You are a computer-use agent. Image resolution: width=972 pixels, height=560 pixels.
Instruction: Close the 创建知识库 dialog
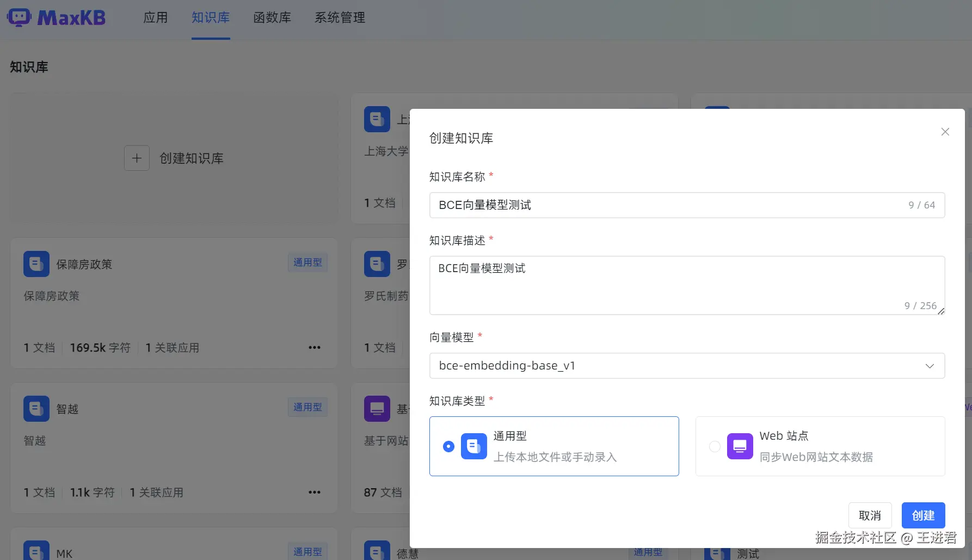[945, 132]
